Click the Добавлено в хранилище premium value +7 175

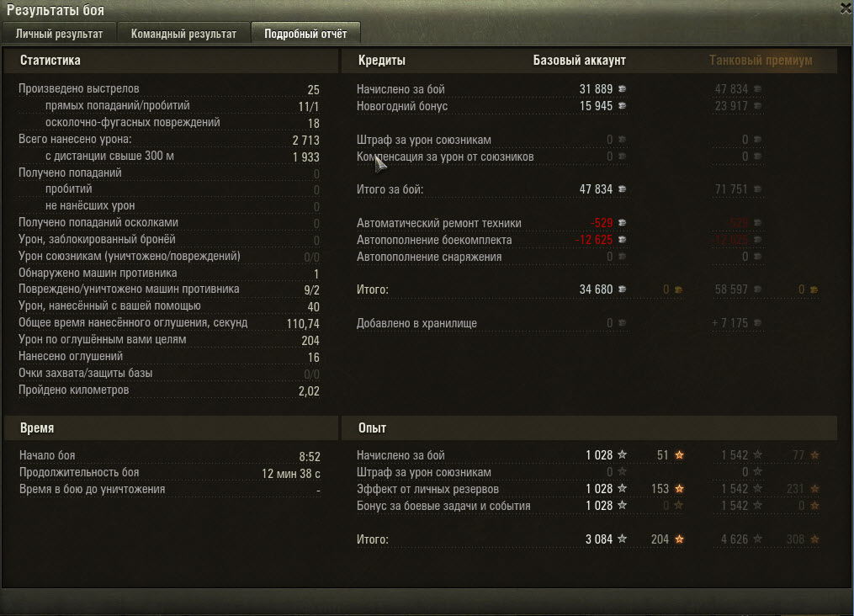click(729, 323)
